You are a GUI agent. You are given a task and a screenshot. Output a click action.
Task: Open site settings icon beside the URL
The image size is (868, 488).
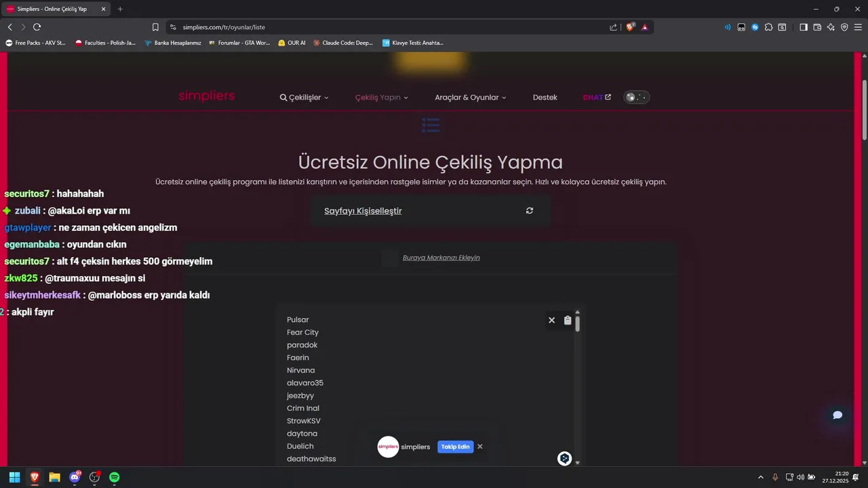173,27
